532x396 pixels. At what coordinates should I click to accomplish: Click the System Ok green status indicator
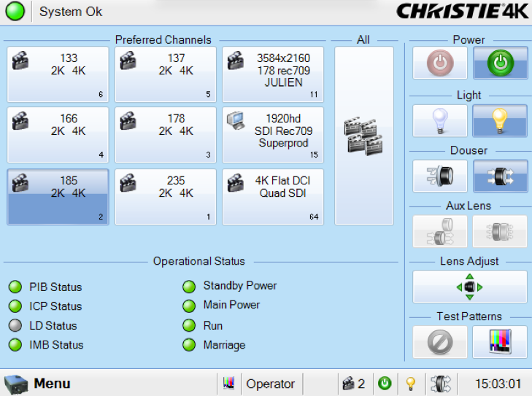[15, 12]
